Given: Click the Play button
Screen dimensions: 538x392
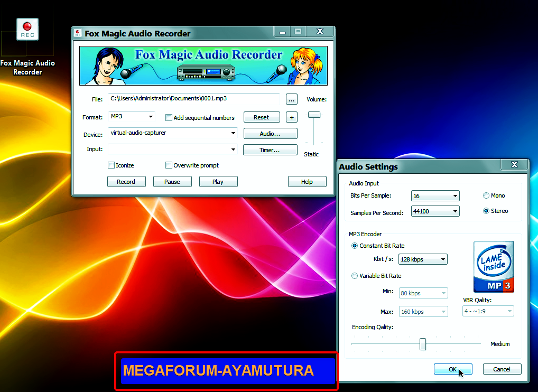Looking at the screenshot, I should pos(218,182).
